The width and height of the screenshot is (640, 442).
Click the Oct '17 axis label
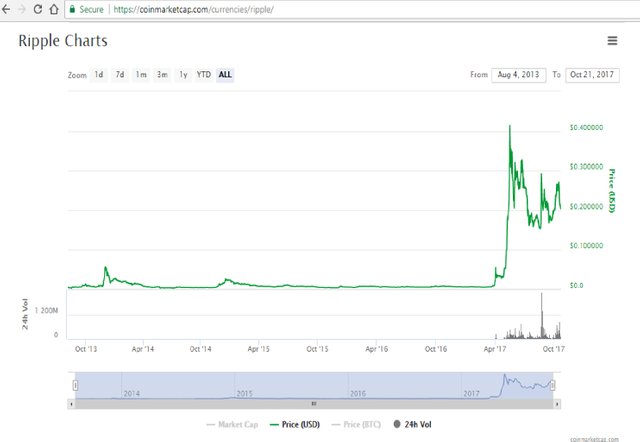(x=554, y=349)
